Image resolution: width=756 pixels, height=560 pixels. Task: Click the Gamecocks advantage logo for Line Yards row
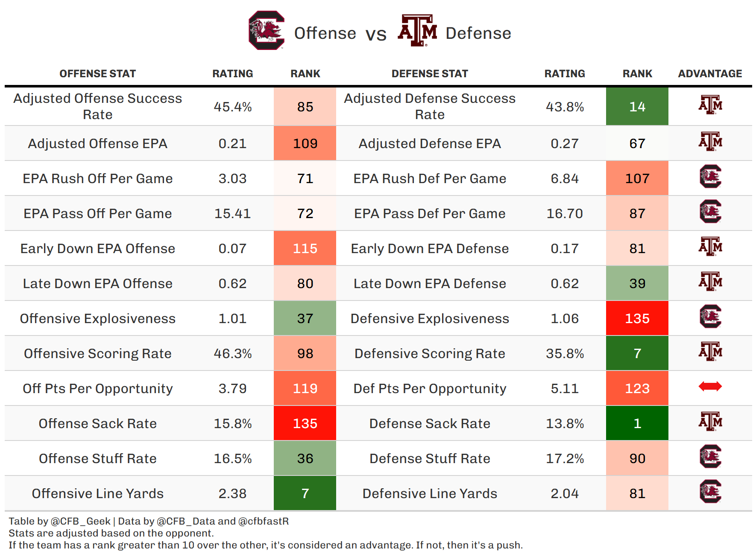click(710, 492)
